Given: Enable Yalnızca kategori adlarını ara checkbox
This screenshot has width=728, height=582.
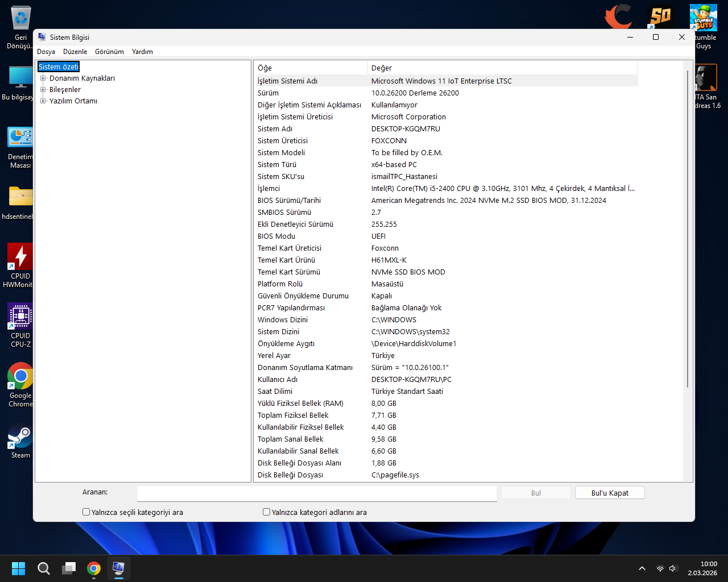Looking at the screenshot, I should [266, 512].
